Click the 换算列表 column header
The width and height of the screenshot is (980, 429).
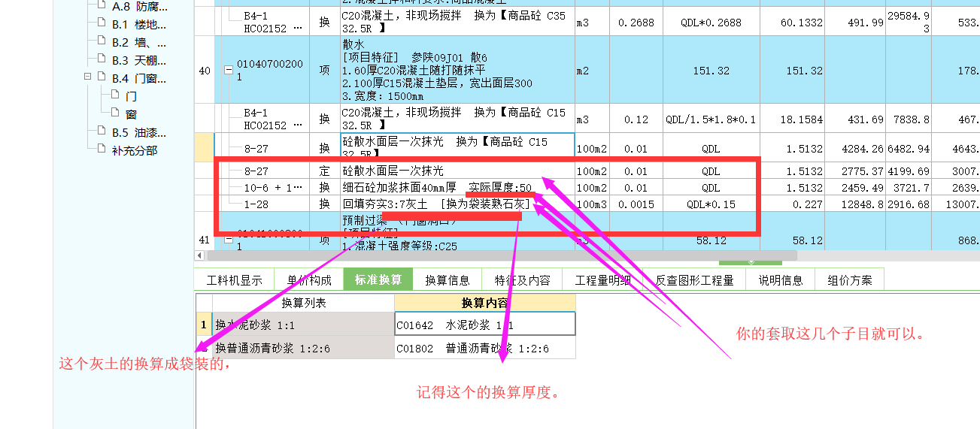pyautogui.click(x=304, y=303)
